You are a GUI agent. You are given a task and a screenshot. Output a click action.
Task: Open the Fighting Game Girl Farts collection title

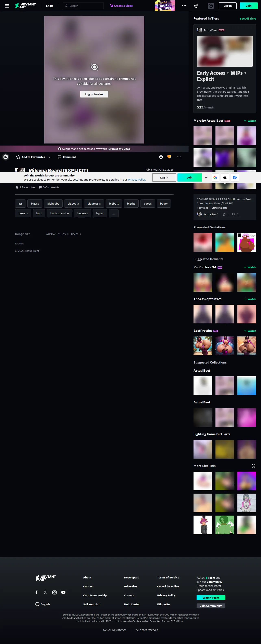tap(212, 434)
